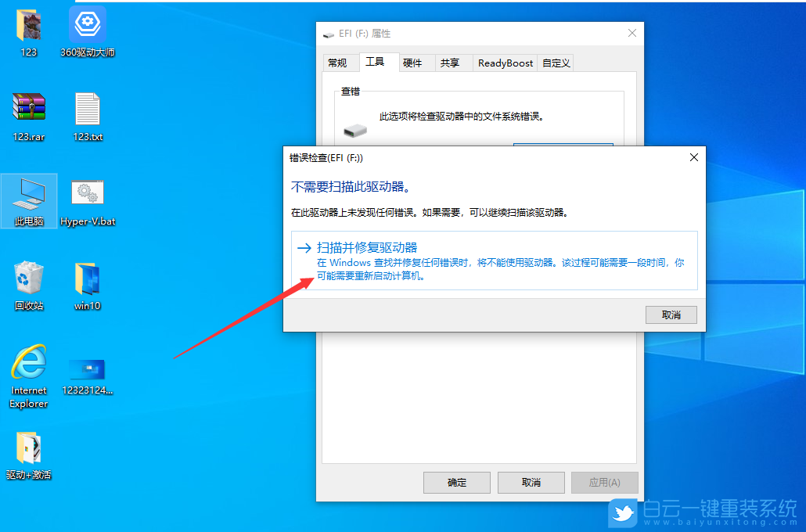The image size is (806, 532).
Task: Click 确定 in the properties dialog
Action: pos(456,483)
